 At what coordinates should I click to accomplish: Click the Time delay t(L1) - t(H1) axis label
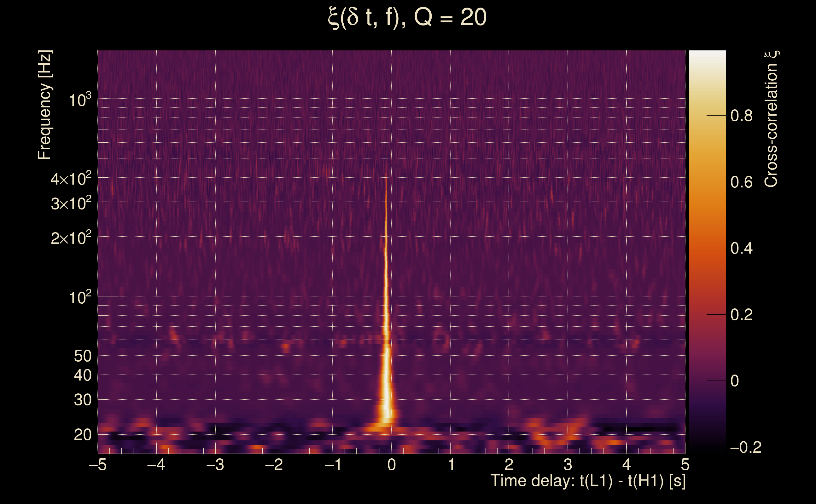click(x=588, y=481)
